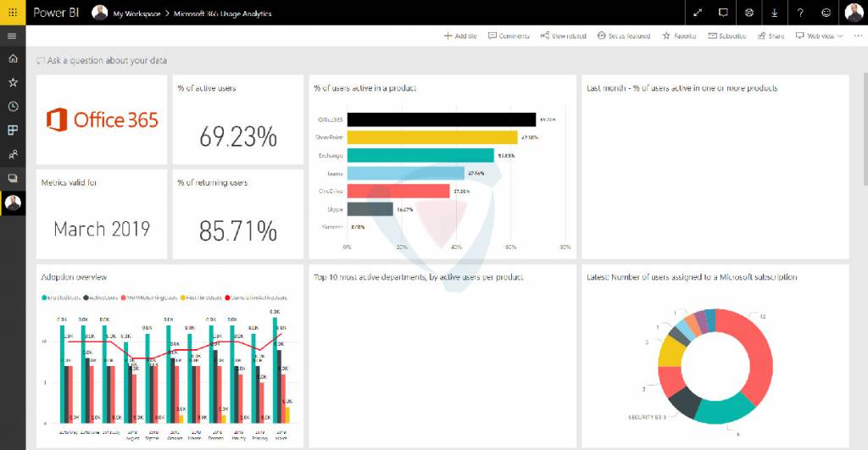This screenshot has height=450, width=868.
Task: Open Workspaces icon in left sidebar
Action: (13, 179)
